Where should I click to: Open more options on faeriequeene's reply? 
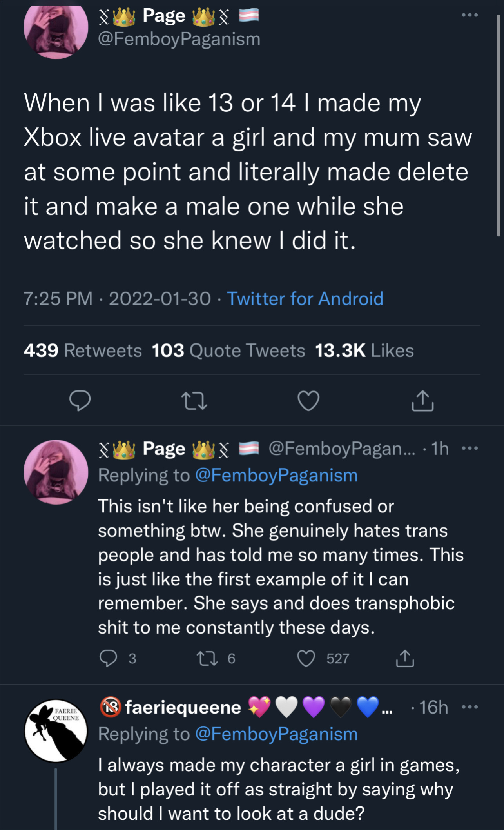(470, 707)
